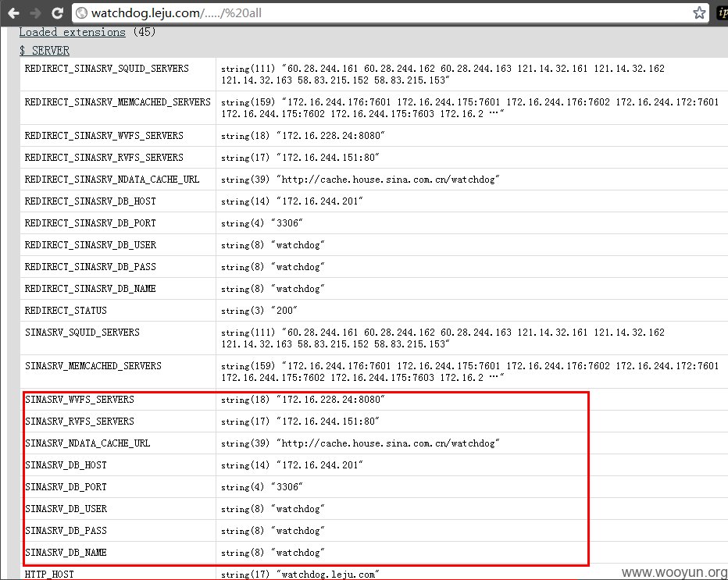Click the REDIRECT_SINASRV_WVFS_SERVERS key
Viewport: 728px width, 580px height.
(104, 136)
